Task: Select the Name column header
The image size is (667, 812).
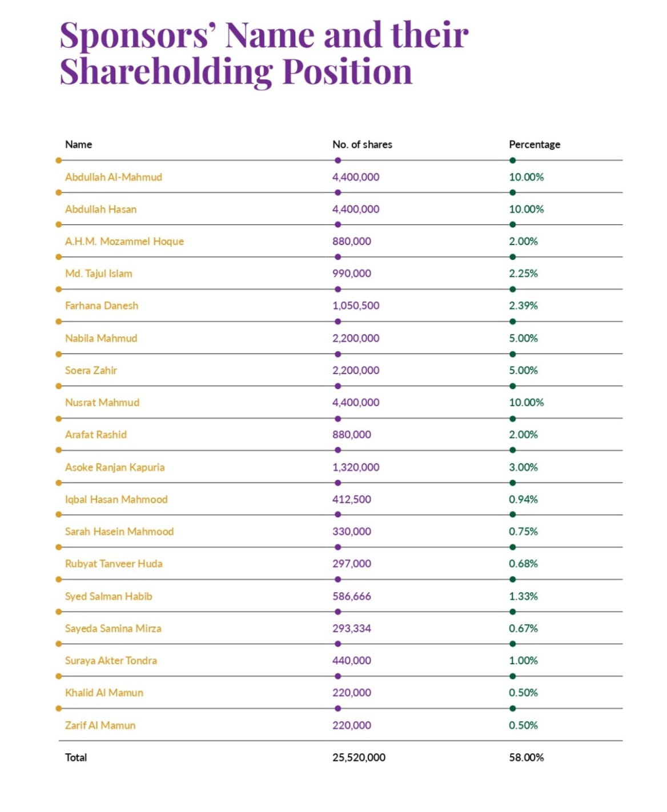Action: point(78,144)
